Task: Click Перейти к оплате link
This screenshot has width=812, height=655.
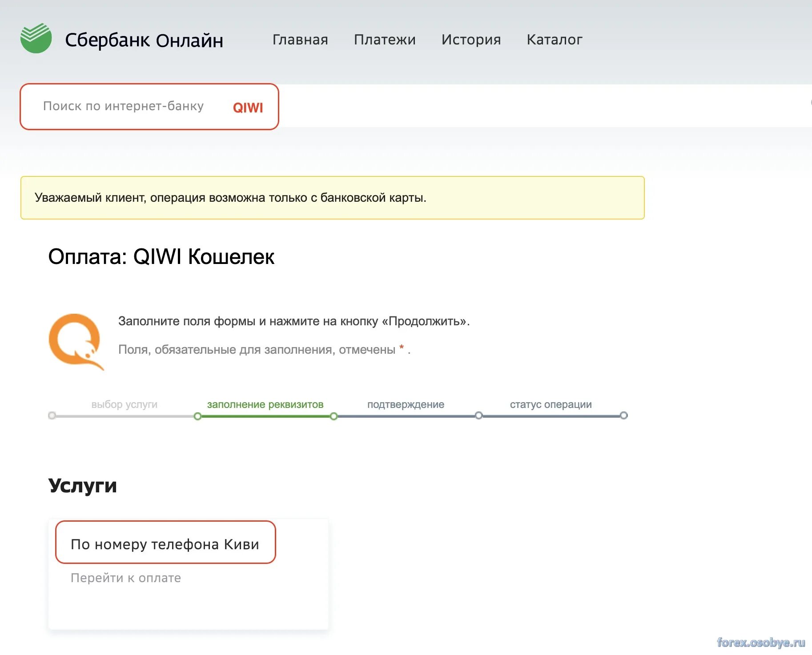Action: click(126, 578)
